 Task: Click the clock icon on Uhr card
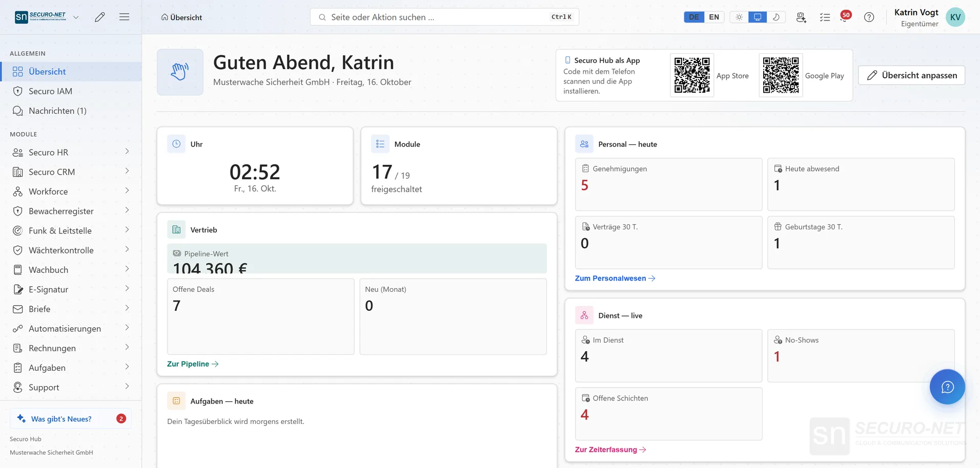176,144
